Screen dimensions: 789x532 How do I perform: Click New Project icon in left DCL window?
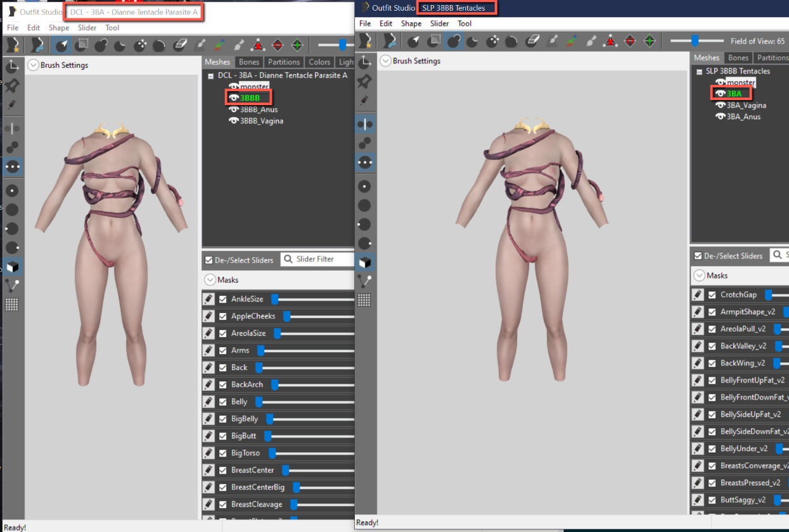pyautogui.click(x=13, y=45)
